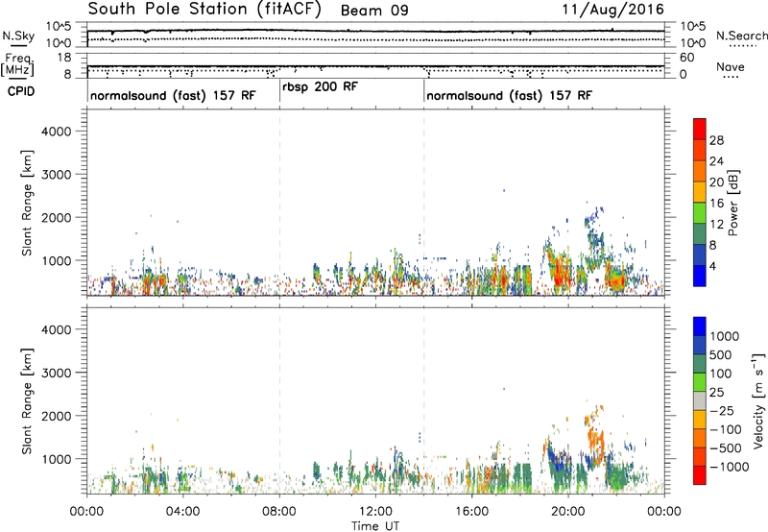Click the '16:00' time axis tick

click(471, 512)
